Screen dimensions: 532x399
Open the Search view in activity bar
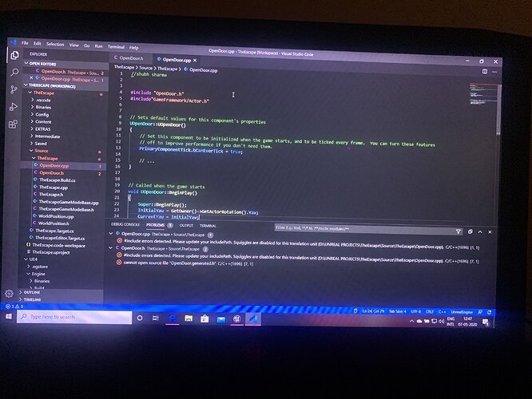[x=14, y=72]
